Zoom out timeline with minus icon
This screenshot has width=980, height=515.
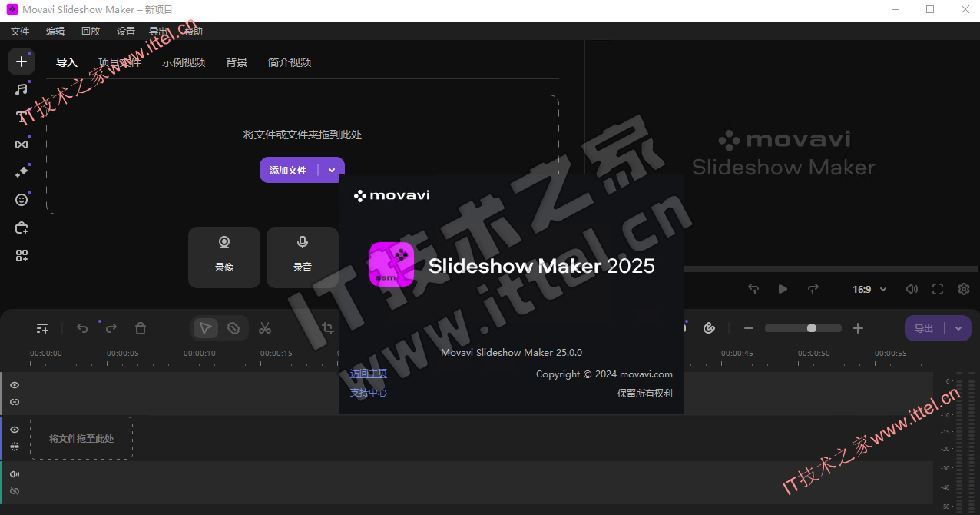(x=749, y=328)
